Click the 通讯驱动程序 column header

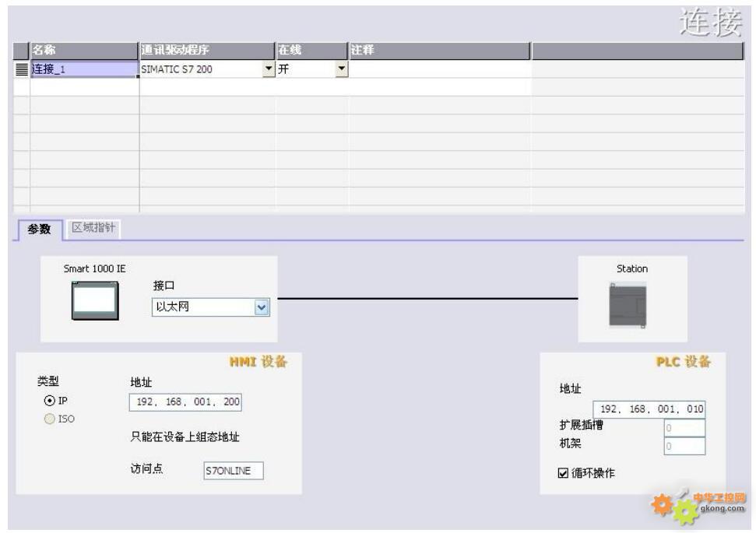point(207,50)
